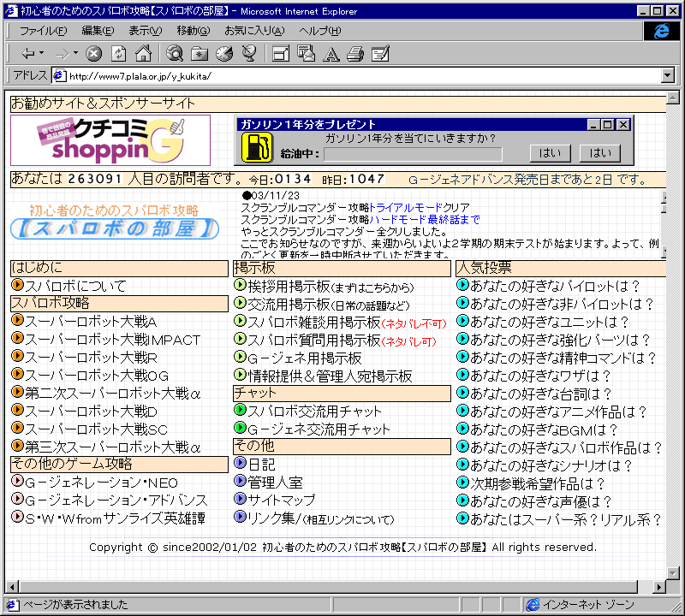Image resolution: width=685 pixels, height=616 pixels.
Task: Open the ヘルプ(H) menu
Action: pyautogui.click(x=319, y=31)
